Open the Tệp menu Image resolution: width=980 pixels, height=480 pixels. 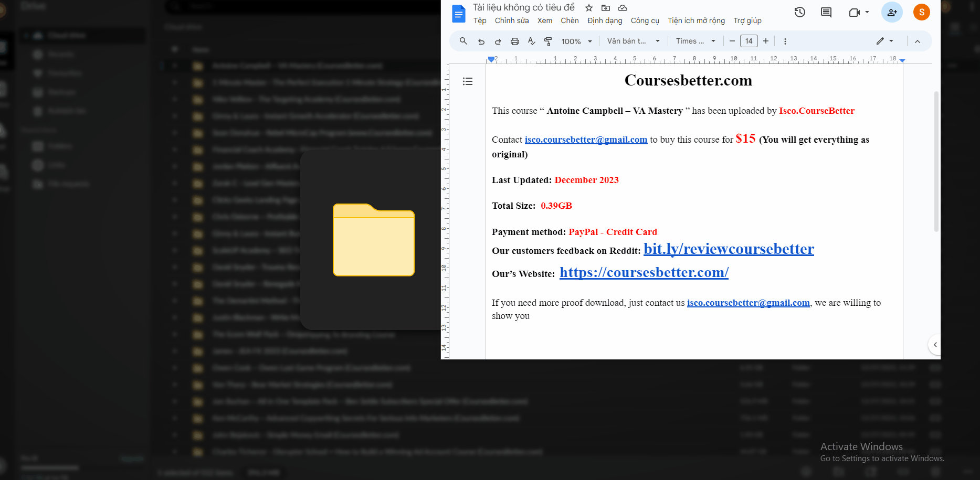click(x=480, y=20)
